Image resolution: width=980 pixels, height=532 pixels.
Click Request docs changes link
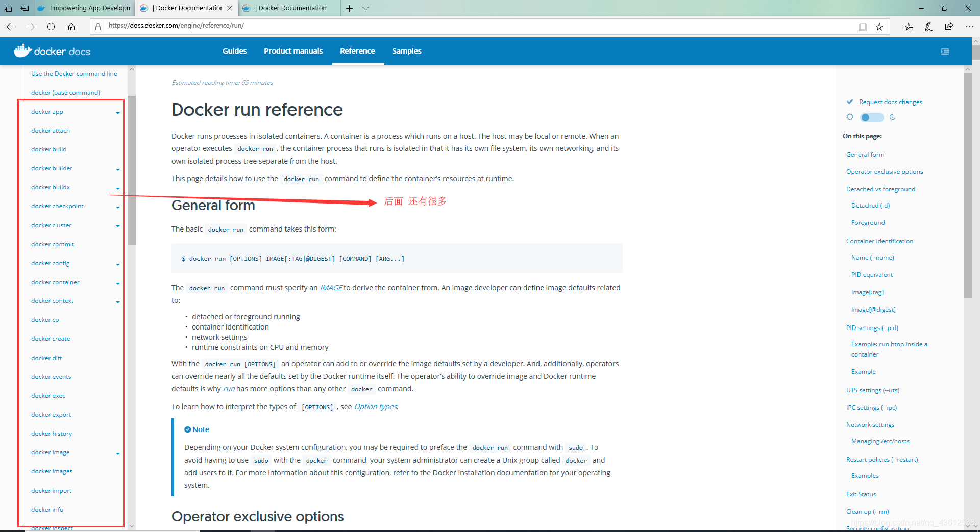pyautogui.click(x=891, y=102)
